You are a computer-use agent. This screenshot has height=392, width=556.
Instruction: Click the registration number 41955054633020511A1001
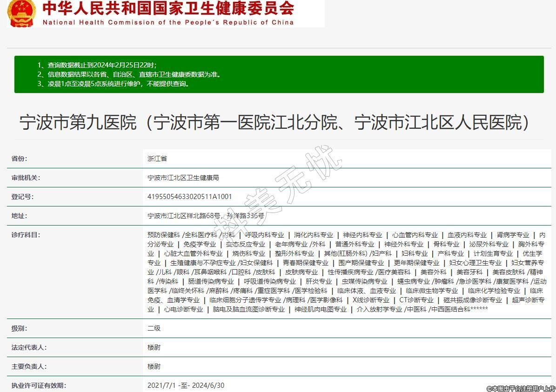point(189,197)
